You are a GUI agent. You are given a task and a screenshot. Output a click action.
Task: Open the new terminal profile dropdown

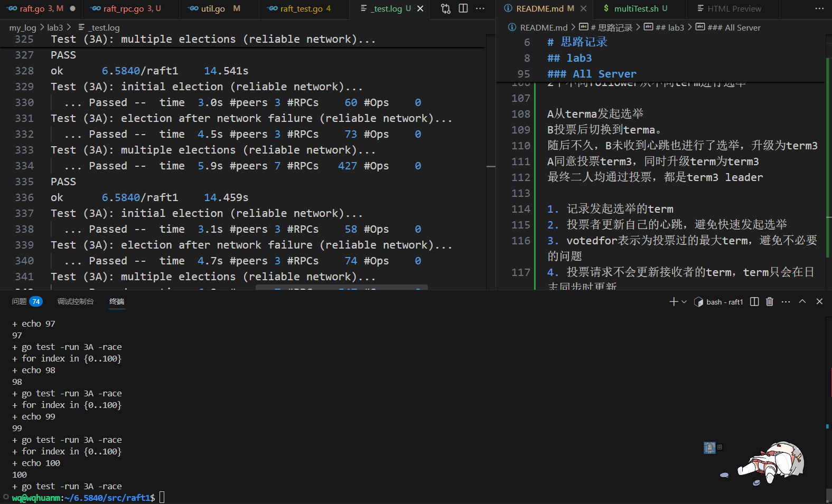pyautogui.click(x=684, y=301)
